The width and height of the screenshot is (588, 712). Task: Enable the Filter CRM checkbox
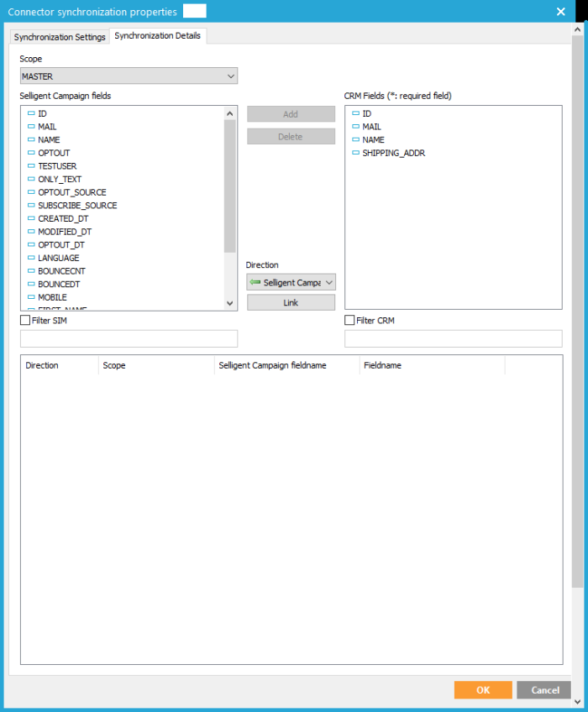pyautogui.click(x=349, y=320)
